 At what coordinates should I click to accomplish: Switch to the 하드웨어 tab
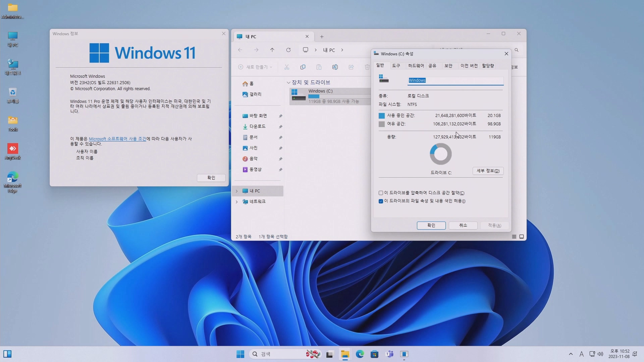point(416,66)
